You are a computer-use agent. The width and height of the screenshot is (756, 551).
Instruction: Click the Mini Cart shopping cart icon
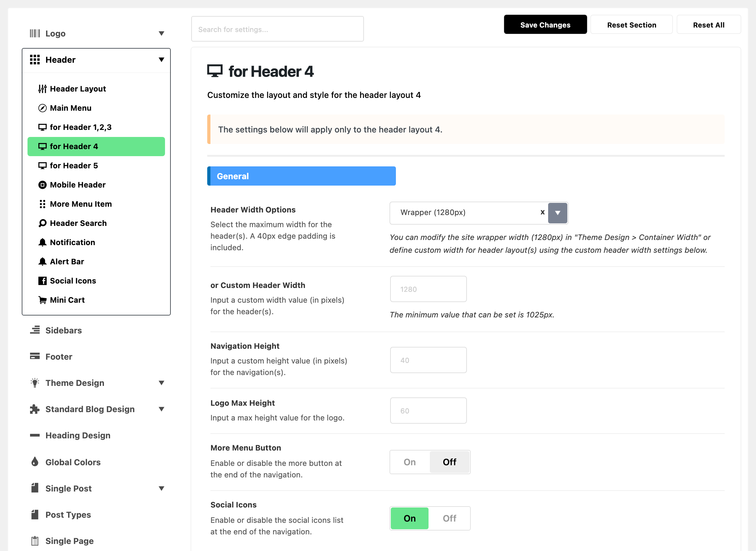tap(42, 300)
